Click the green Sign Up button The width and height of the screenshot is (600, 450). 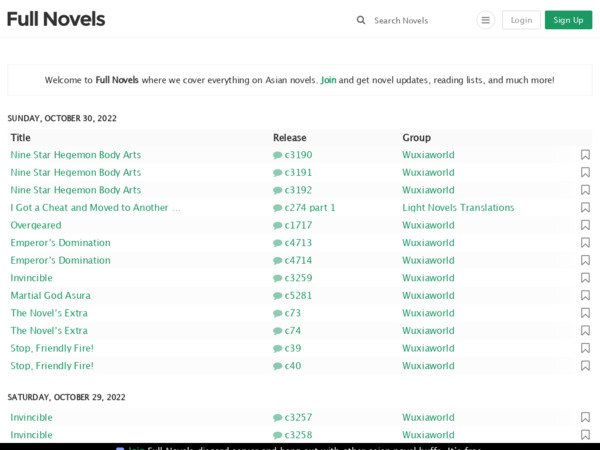568,20
